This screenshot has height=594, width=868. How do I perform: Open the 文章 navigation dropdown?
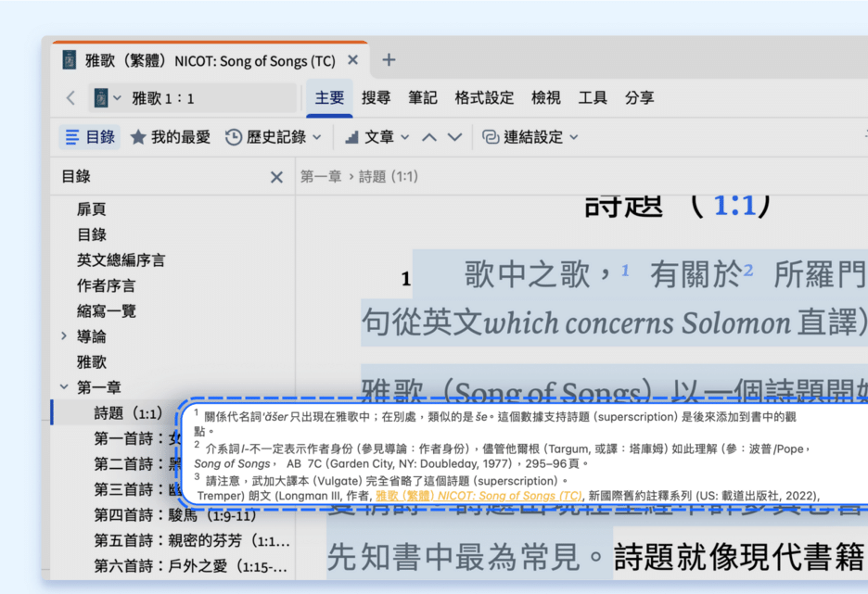(x=377, y=136)
